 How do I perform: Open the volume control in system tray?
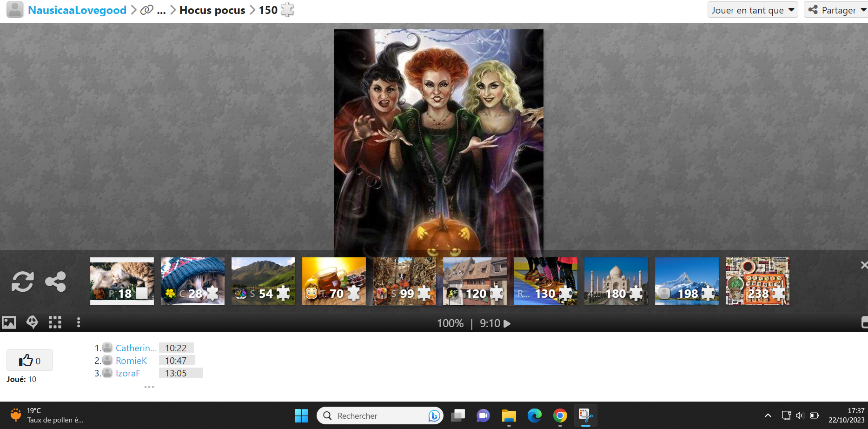800,416
